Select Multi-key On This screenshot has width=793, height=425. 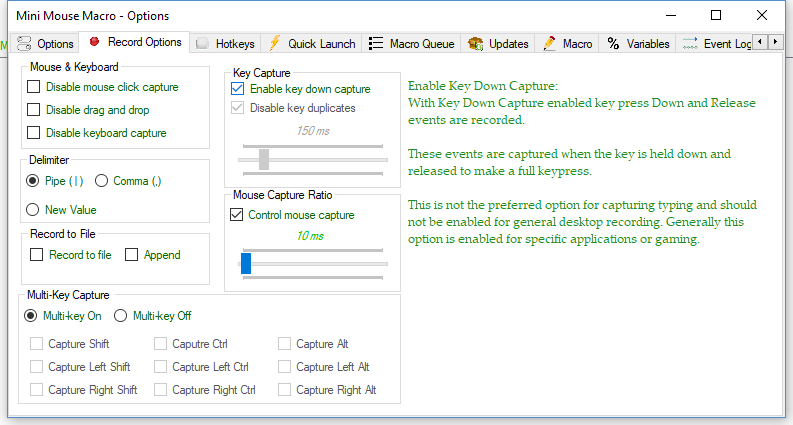click(30, 316)
